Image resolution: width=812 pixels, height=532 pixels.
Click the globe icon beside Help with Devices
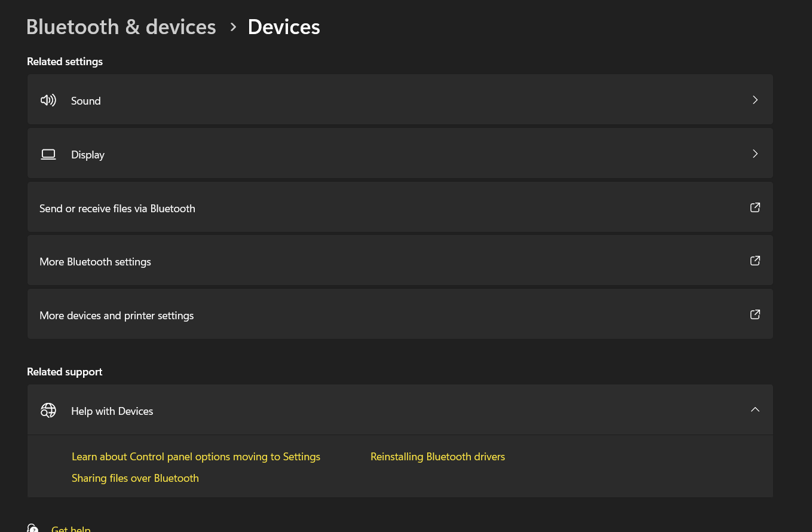48,410
